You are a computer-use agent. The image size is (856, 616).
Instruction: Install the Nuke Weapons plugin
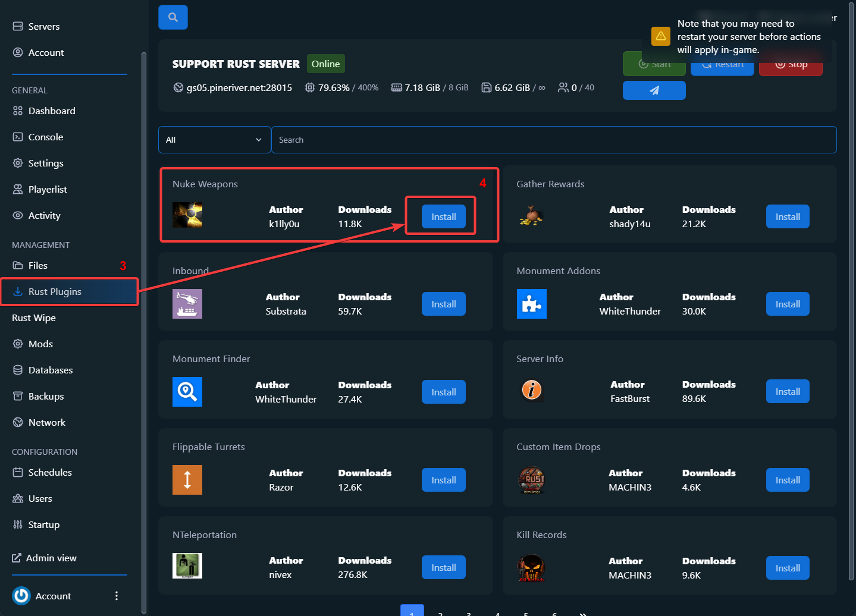tap(444, 216)
